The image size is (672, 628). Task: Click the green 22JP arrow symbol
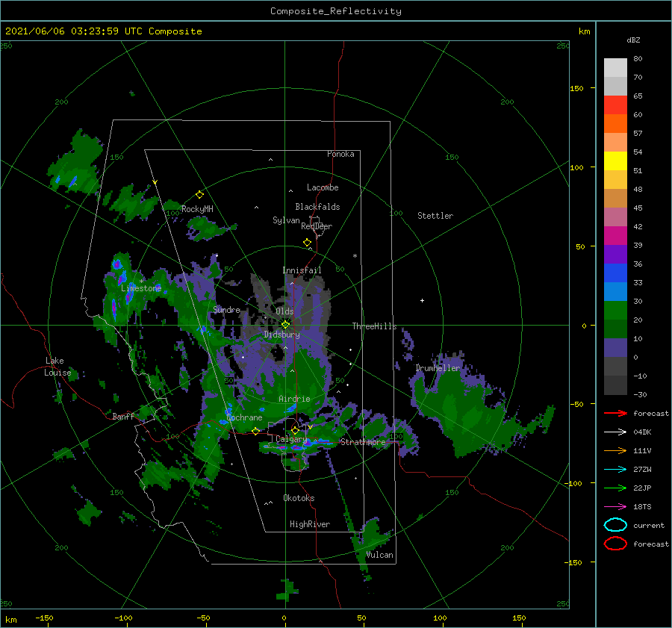[615, 488]
